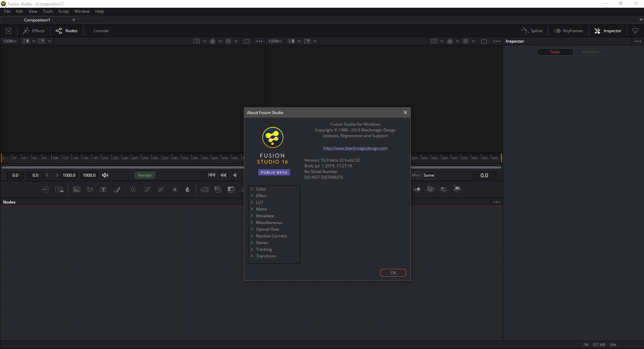
Task: Toggle left viewer split wipe view
Action: point(26,41)
